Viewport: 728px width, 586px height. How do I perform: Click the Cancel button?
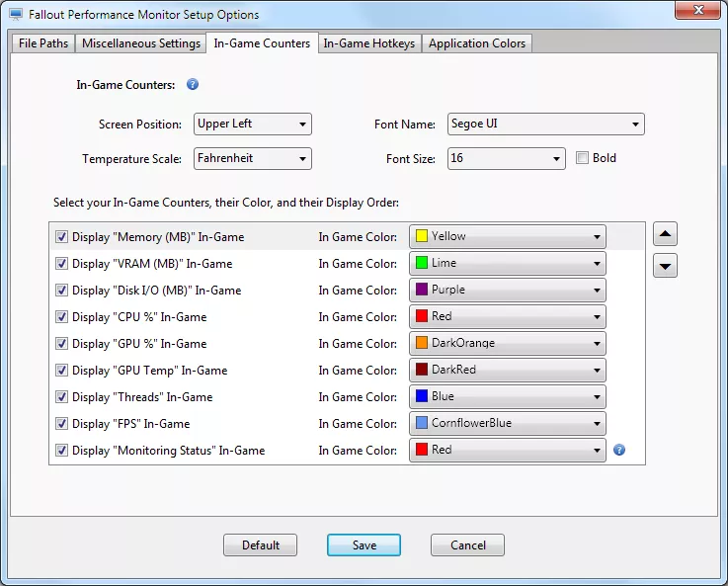[467, 545]
